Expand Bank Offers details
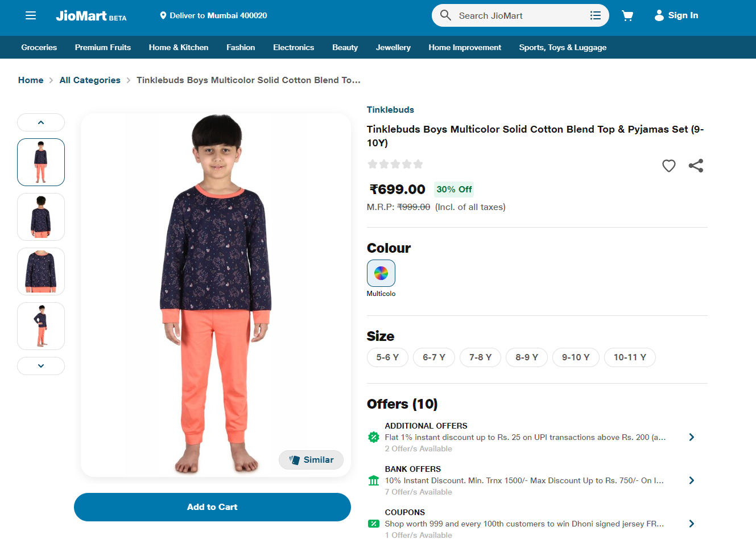Image resolution: width=756 pixels, height=539 pixels. pos(691,480)
